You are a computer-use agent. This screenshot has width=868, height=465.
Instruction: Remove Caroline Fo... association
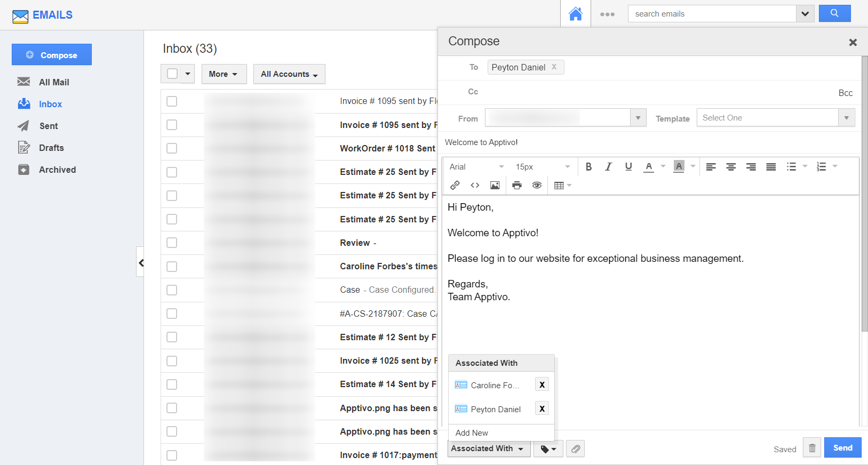pyautogui.click(x=542, y=384)
